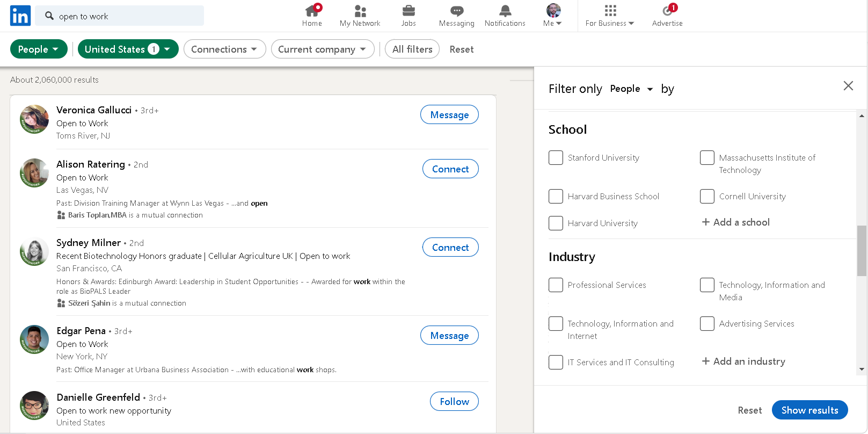This screenshot has height=434, width=868.
Task: Open Advertise target icon
Action: (668, 10)
